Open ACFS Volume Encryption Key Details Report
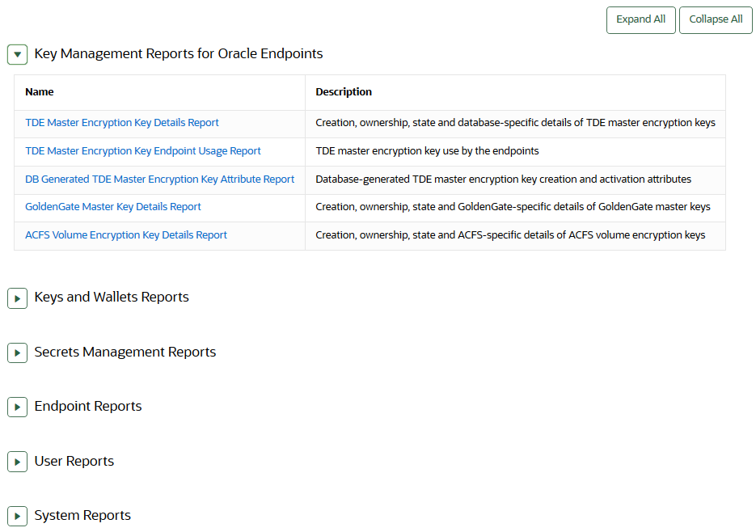The width and height of the screenshot is (756, 532). tap(125, 234)
